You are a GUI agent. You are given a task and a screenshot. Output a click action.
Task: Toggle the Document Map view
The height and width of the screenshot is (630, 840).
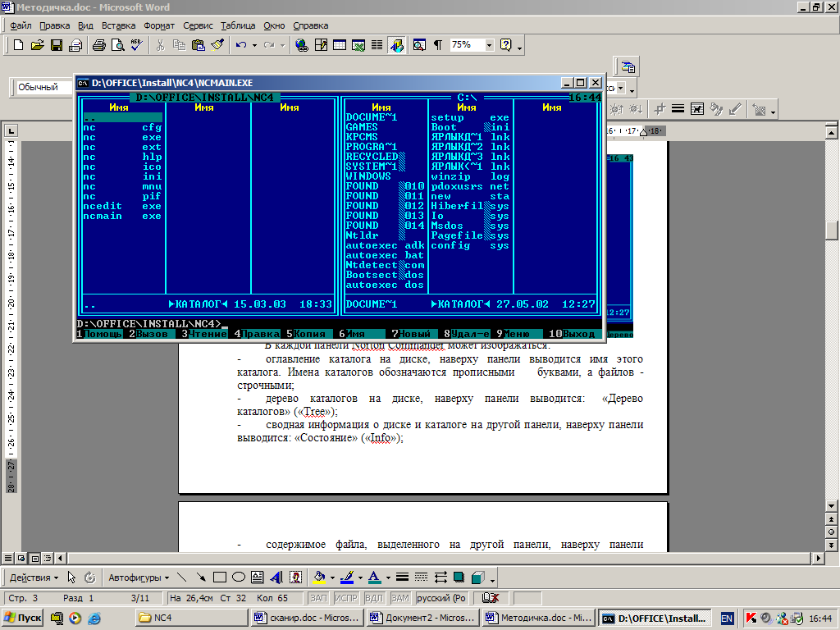coord(419,45)
